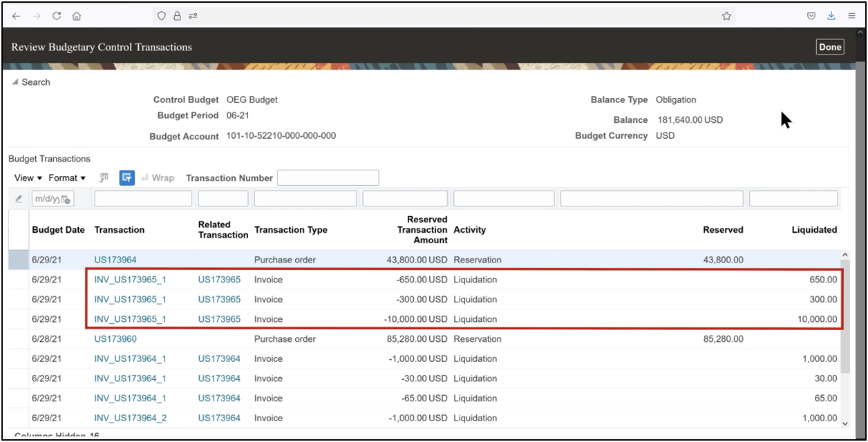Click the pencil icon above the table

coord(19,199)
